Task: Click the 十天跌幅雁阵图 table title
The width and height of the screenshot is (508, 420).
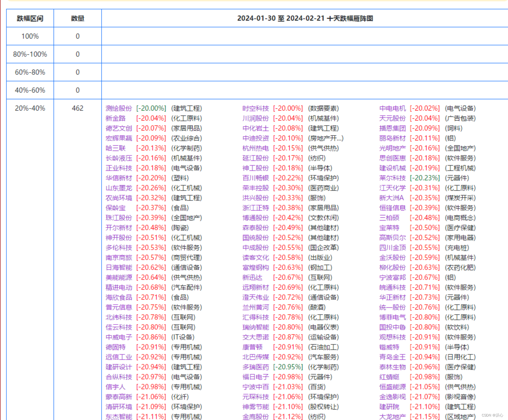Action: click(350, 18)
